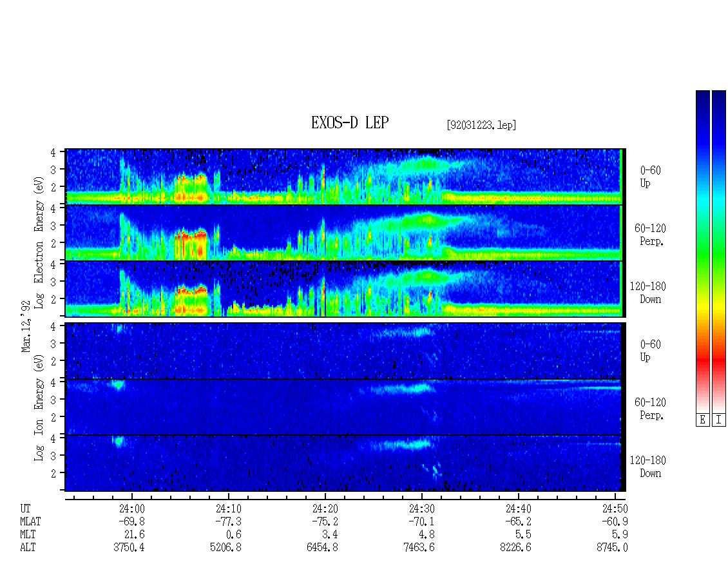
Task: Click the ion 60-120 Perp. spectrogram panel
Action: click(x=344, y=407)
